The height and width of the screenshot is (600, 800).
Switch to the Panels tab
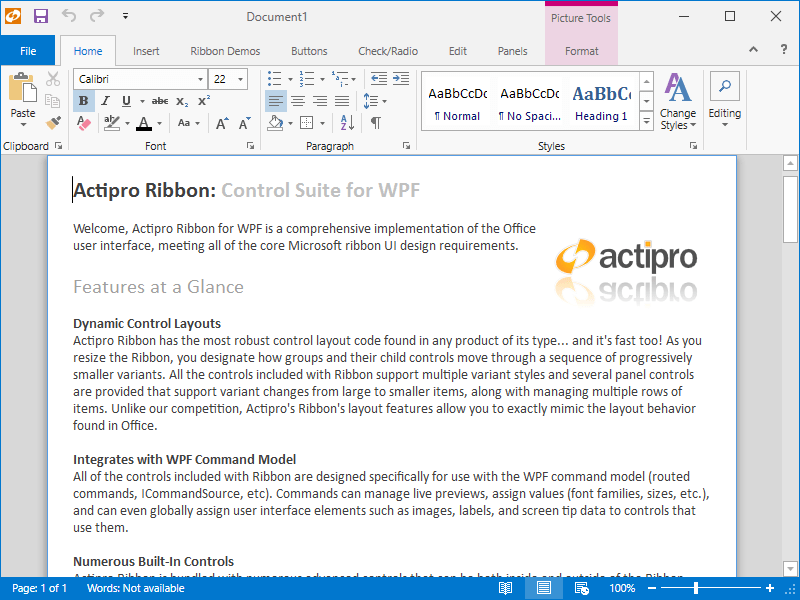pos(512,51)
